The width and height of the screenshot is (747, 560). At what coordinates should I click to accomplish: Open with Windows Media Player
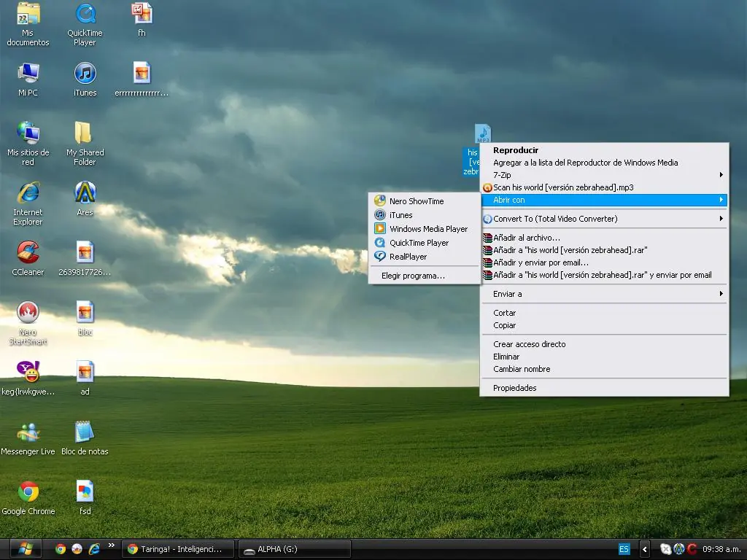(x=425, y=228)
